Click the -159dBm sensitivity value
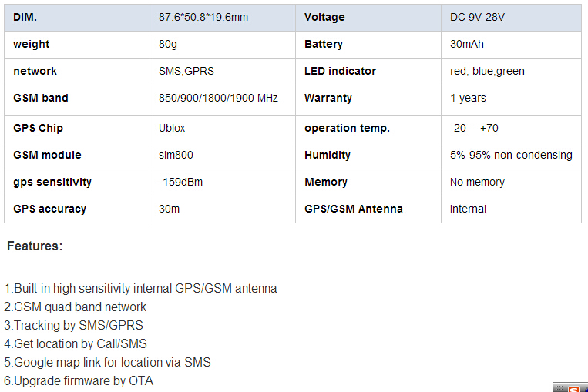588x392 pixels. click(x=180, y=182)
